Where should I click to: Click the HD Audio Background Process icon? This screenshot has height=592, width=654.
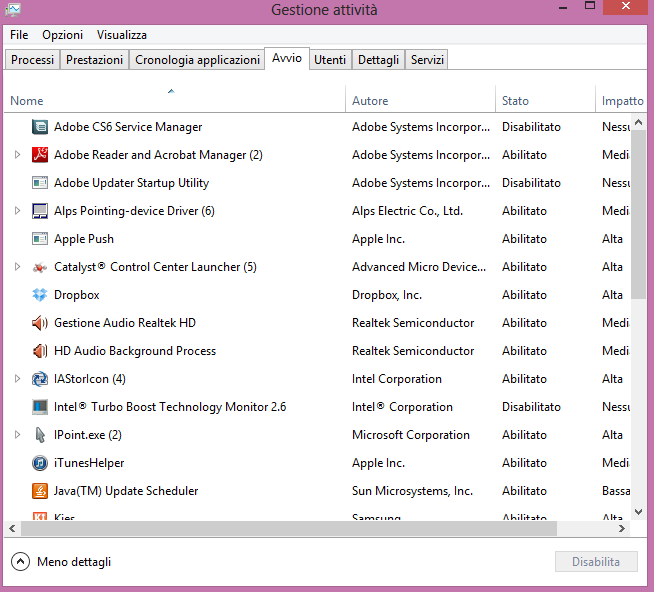pos(40,351)
